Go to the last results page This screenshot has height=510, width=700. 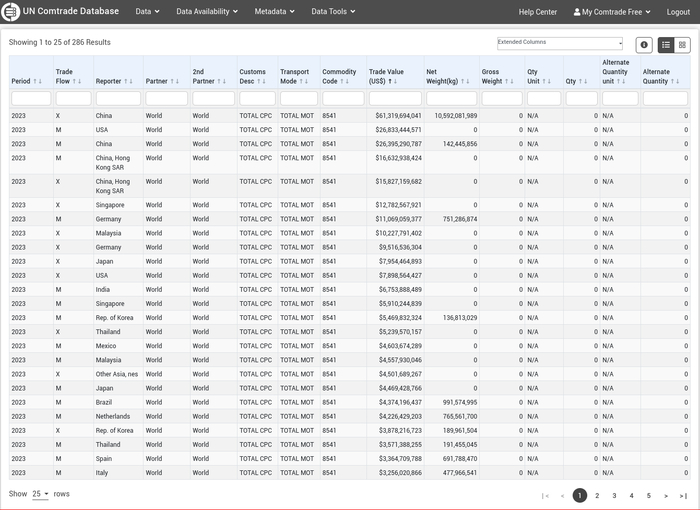pyautogui.click(x=683, y=495)
